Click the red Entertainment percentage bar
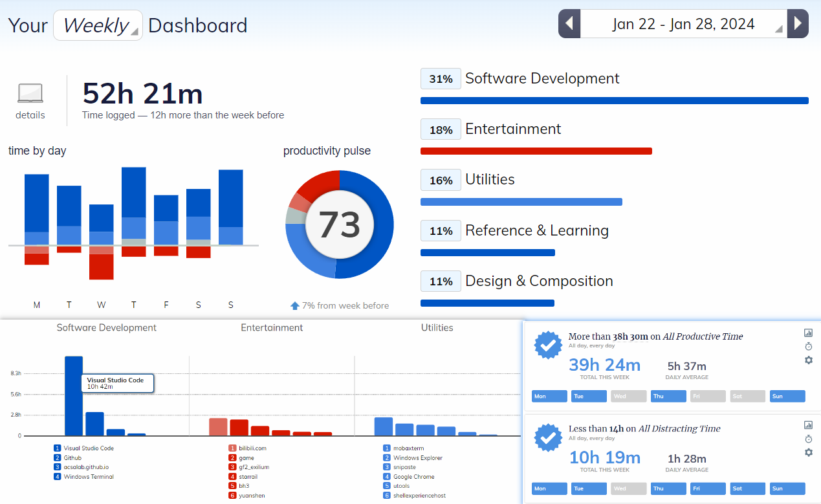Image resolution: width=821 pixels, height=504 pixels. (536, 151)
